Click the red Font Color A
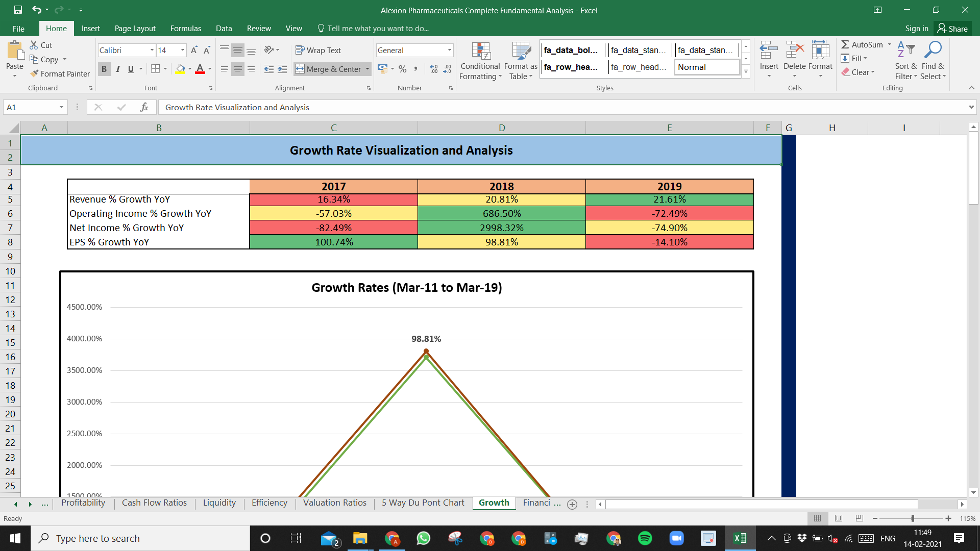Screen dimensions: 980x551 [200, 68]
